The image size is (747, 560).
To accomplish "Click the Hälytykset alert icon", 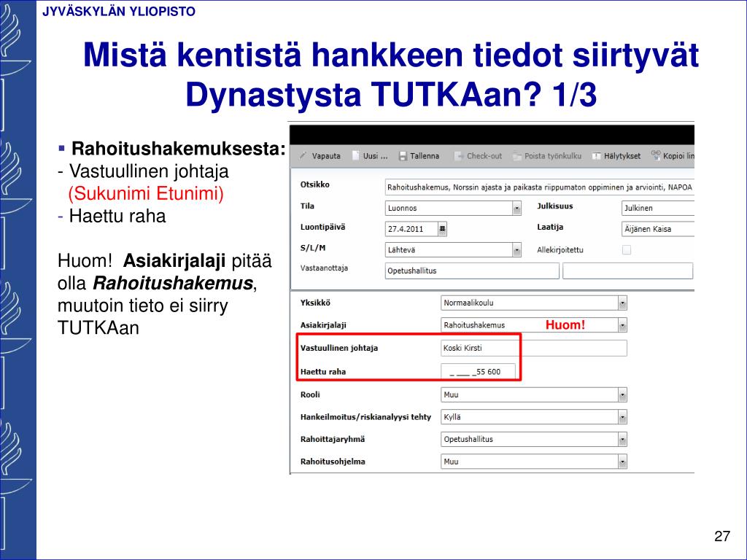I will (x=596, y=156).
